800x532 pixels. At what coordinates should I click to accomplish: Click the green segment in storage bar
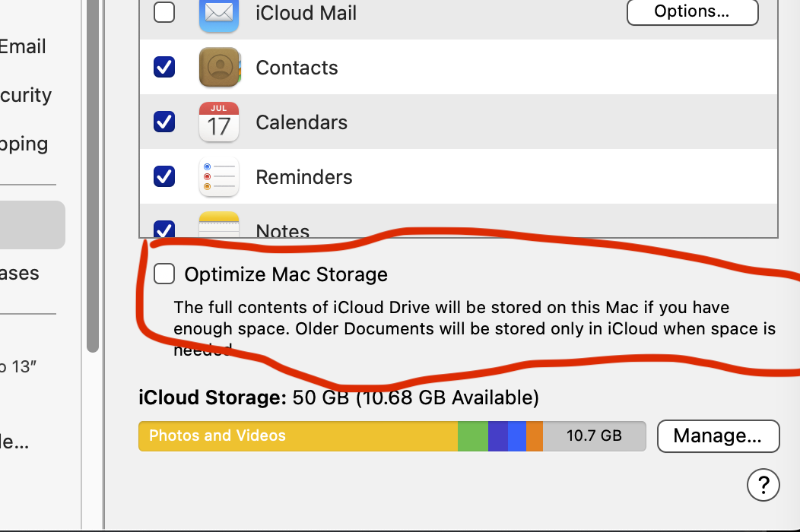click(472, 436)
